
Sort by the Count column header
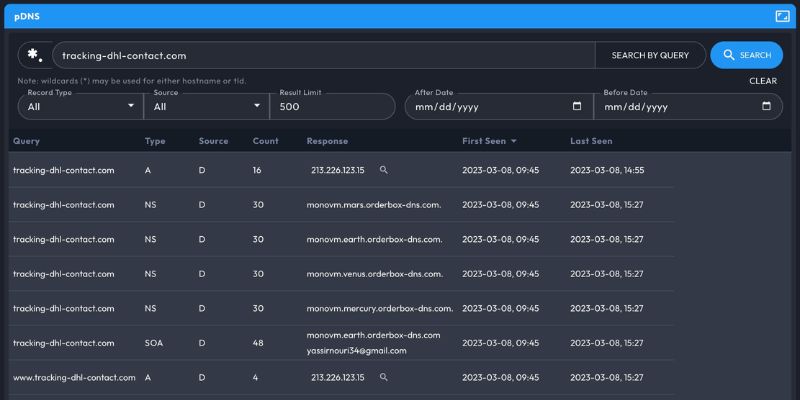point(265,141)
